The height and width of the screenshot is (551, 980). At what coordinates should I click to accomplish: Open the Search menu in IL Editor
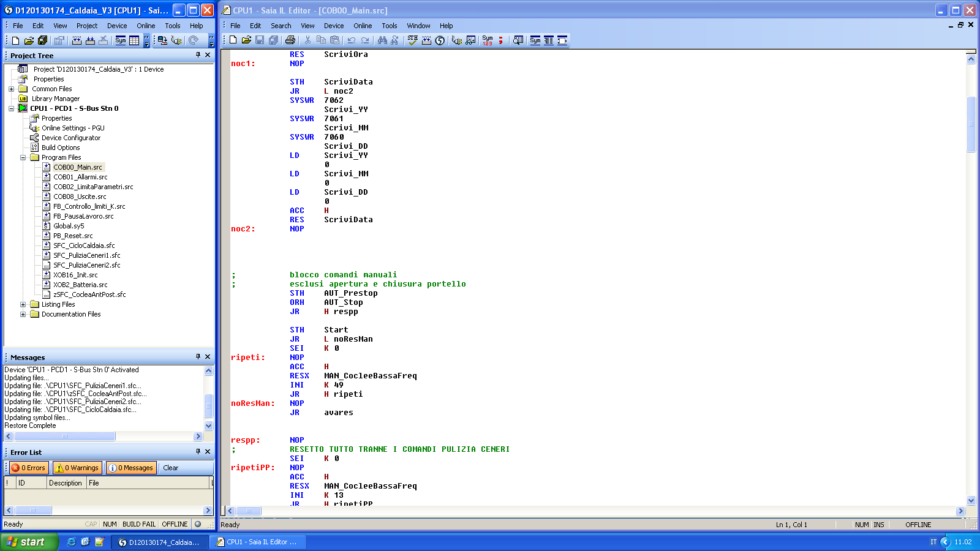point(281,26)
